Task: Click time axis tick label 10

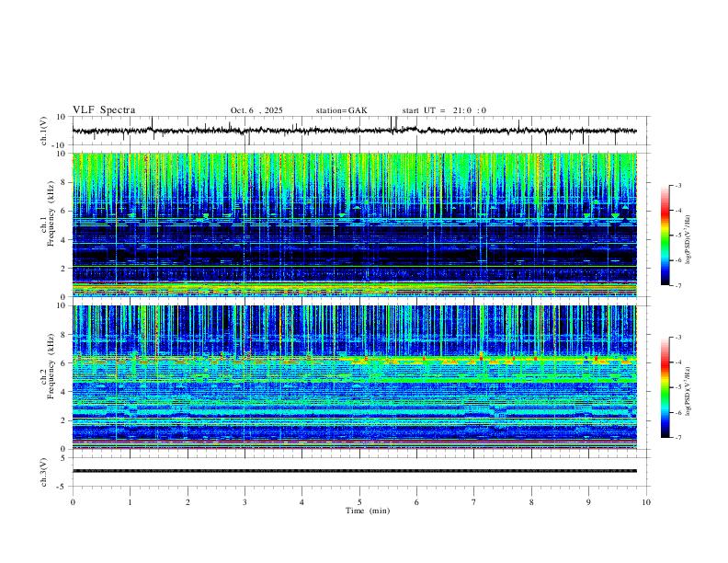Action: (x=646, y=502)
